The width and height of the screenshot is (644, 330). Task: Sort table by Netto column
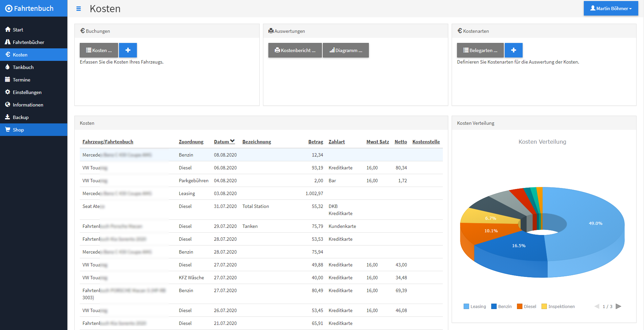pos(401,142)
